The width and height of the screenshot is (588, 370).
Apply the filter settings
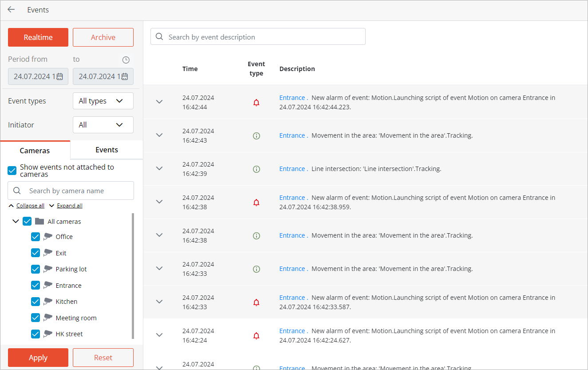[38, 358]
